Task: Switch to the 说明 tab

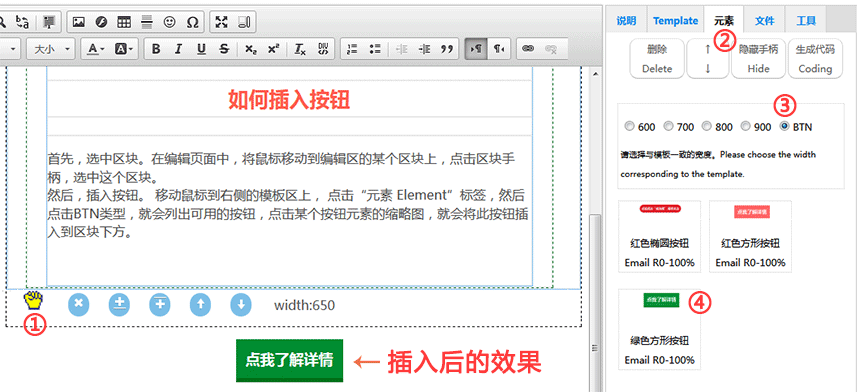Action: pyautogui.click(x=626, y=21)
